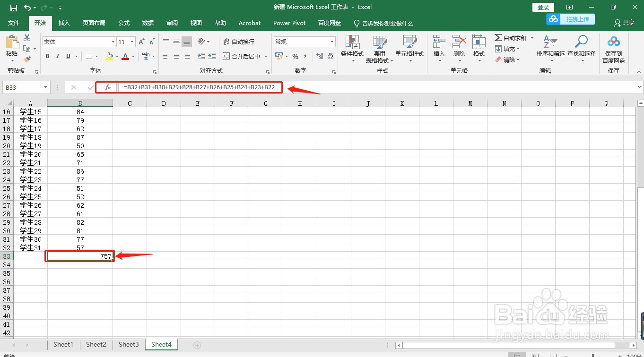The width and height of the screenshot is (644, 357).
Task: Click the Save icon in Quick Access Toolbar
Action: pos(13,8)
